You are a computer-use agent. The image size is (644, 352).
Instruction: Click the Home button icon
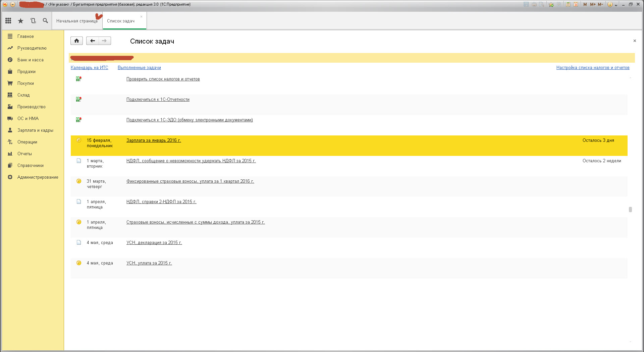point(76,41)
